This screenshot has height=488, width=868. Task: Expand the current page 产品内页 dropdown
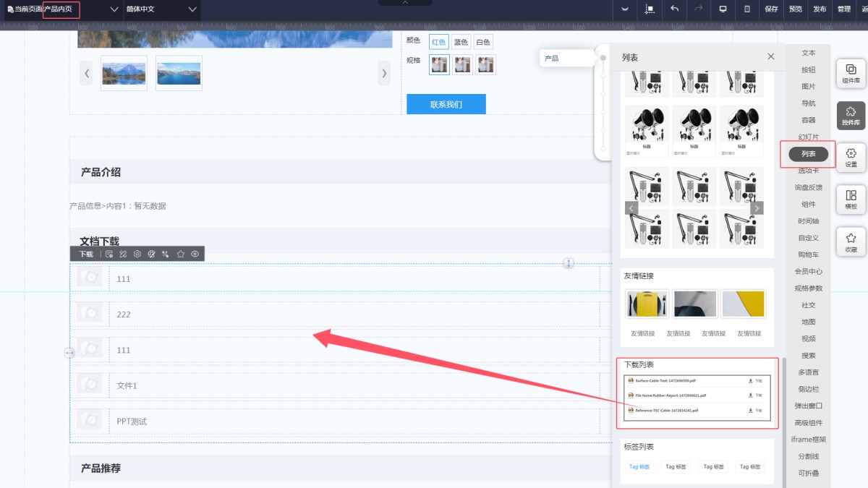pyautogui.click(x=114, y=9)
